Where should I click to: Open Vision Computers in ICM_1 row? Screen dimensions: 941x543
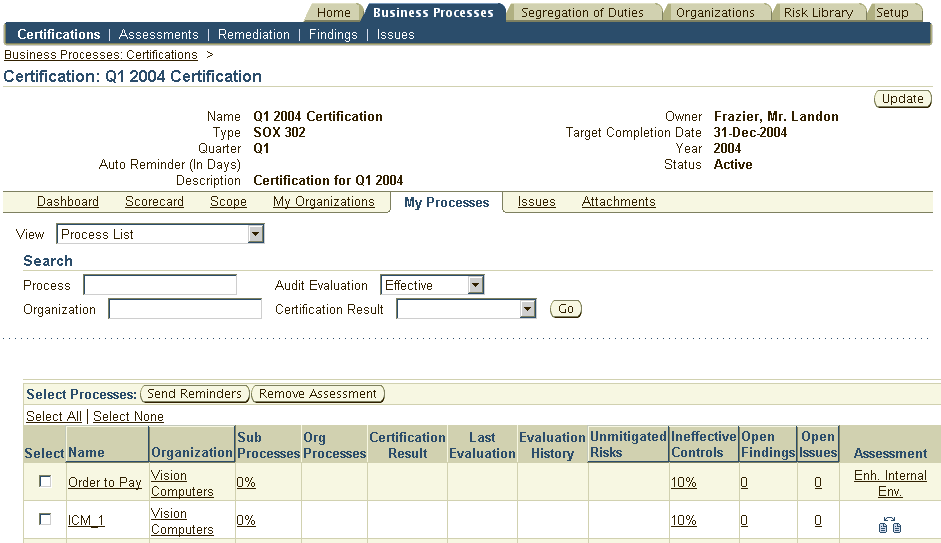point(182,521)
